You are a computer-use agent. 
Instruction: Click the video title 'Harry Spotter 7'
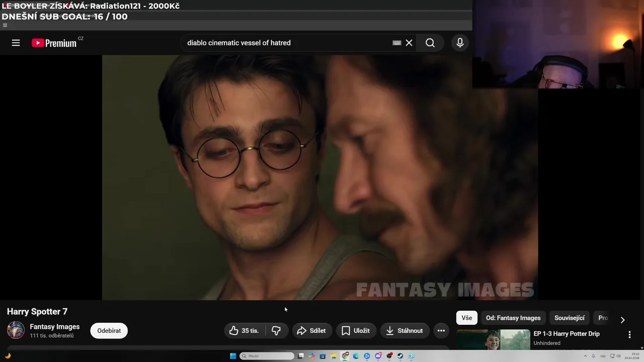[x=37, y=311]
